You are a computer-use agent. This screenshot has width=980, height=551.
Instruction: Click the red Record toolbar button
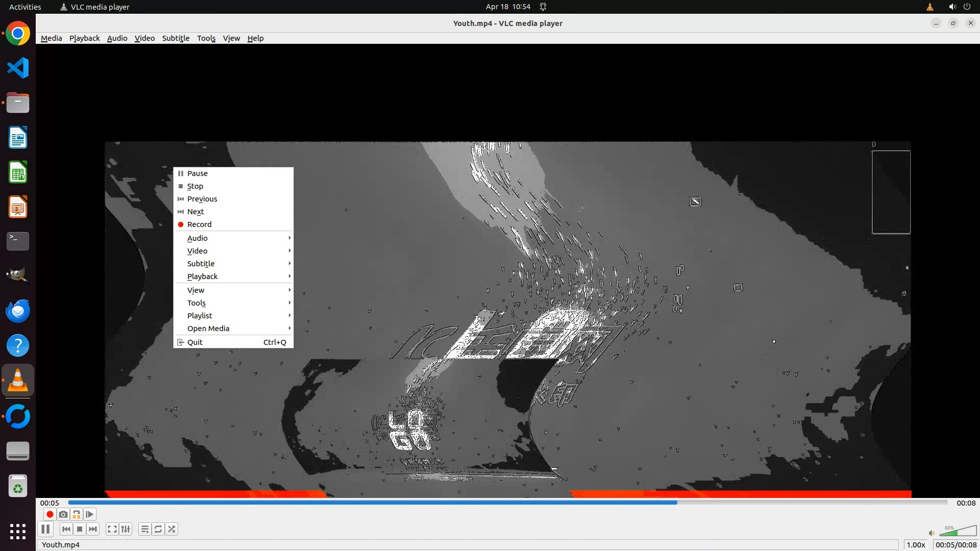coord(50,514)
